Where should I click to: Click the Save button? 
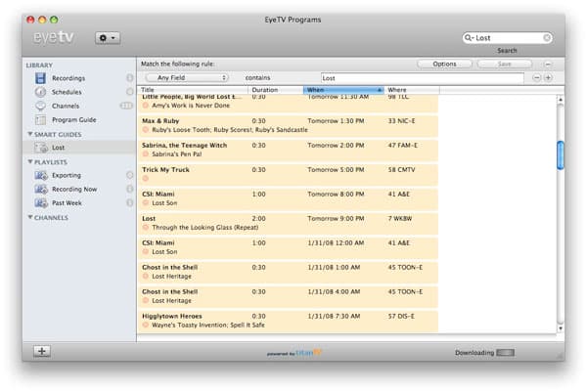504,64
